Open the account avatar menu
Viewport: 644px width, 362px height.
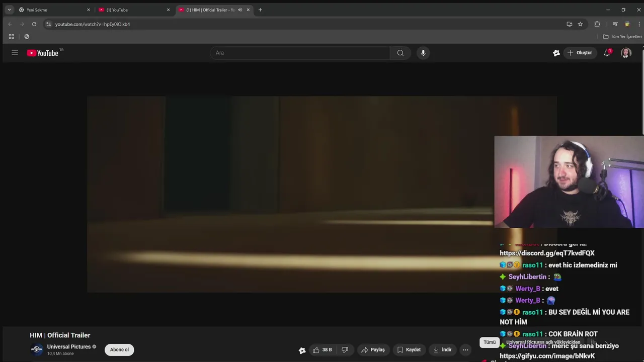click(626, 53)
